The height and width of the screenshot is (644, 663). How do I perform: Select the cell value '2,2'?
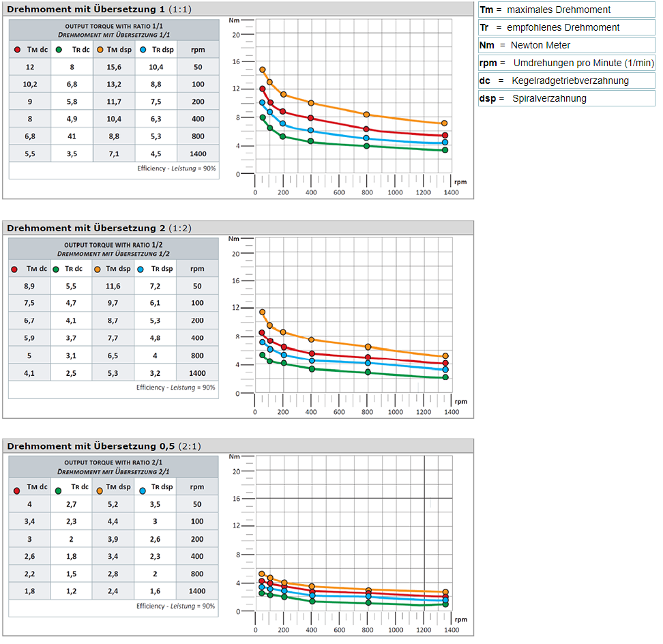click(29, 574)
